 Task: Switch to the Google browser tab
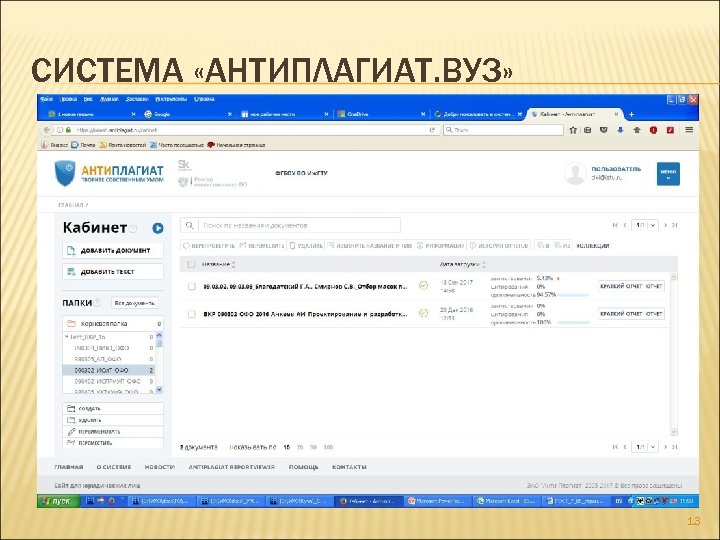[186, 114]
